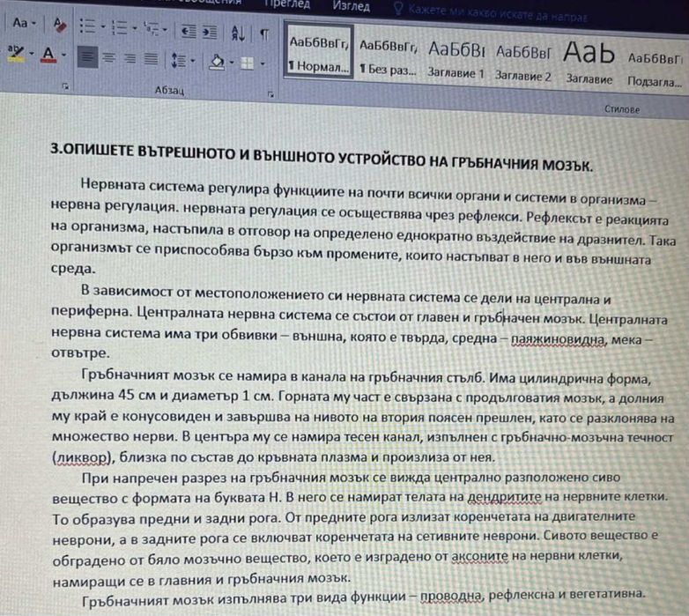Toggle align right
689x616 pixels.
pyautogui.click(x=130, y=58)
